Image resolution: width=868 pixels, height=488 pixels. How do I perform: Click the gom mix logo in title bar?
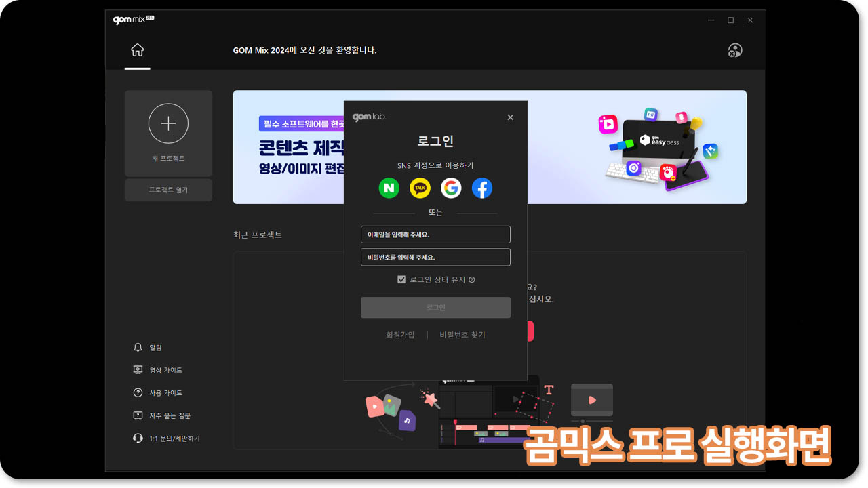(x=134, y=20)
